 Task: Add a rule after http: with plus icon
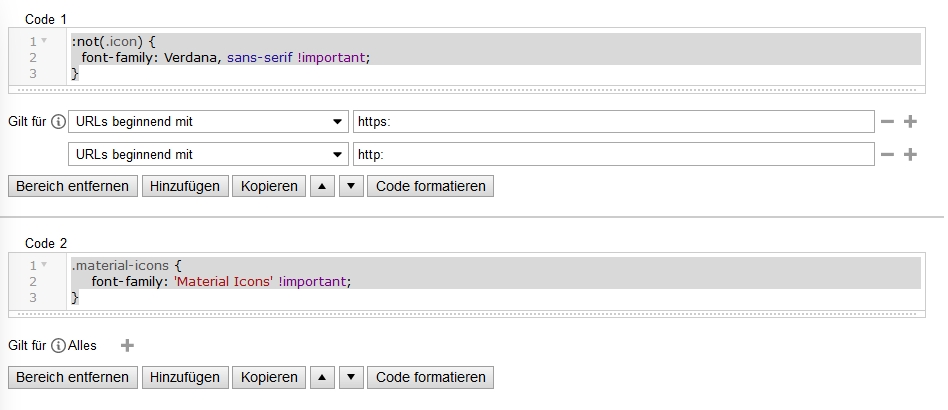(x=910, y=155)
